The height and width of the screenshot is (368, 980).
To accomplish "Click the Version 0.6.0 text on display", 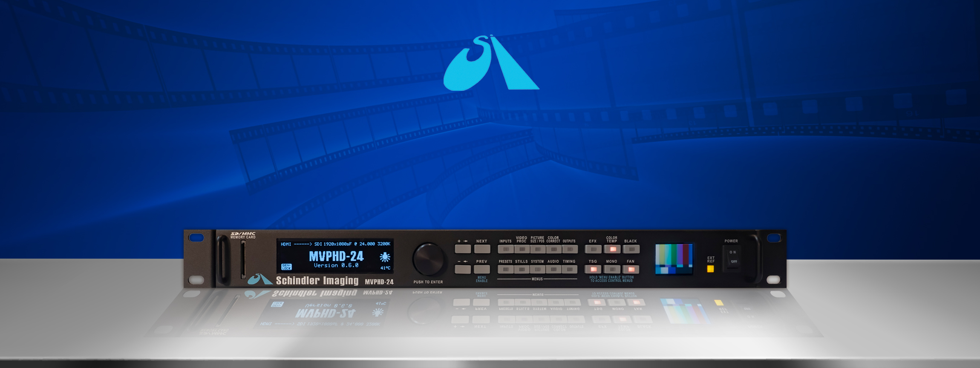I will point(336,265).
